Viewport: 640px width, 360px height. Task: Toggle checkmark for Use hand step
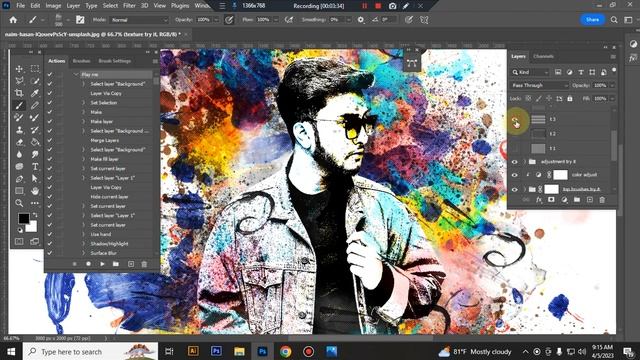pos(50,234)
